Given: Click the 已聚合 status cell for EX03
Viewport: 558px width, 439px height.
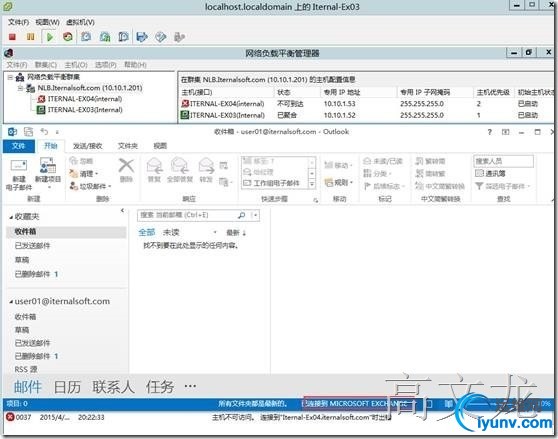Looking at the screenshot, I should coord(287,115).
